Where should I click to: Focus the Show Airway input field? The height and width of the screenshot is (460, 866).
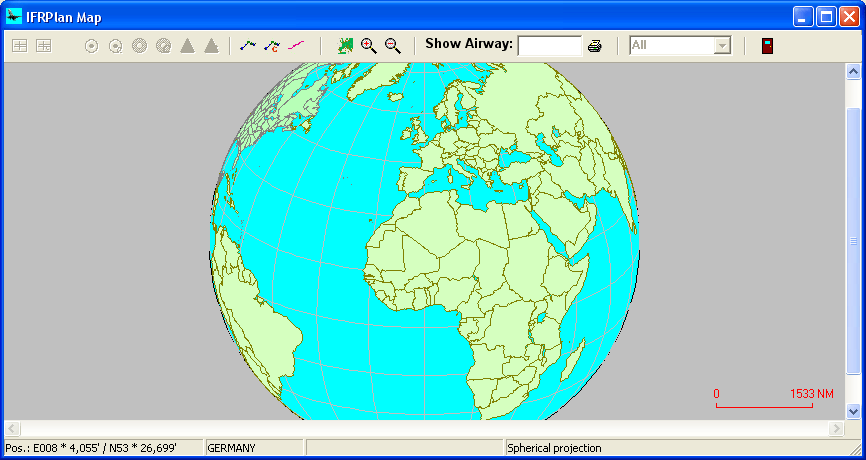click(550, 46)
